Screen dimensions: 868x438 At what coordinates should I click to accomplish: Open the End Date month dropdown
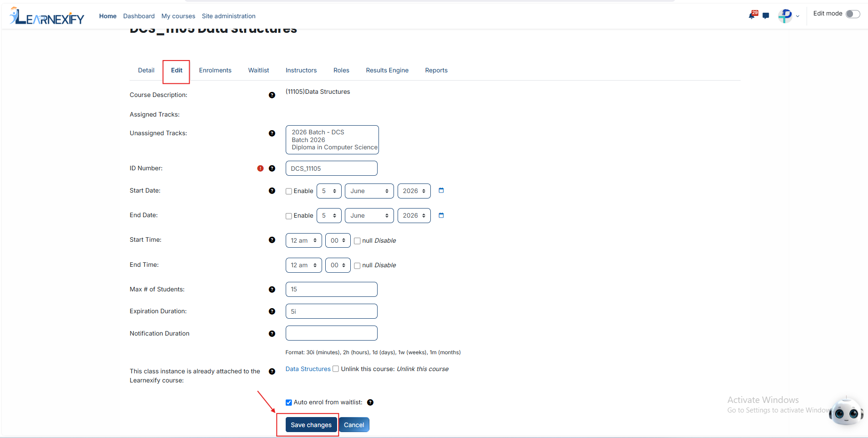point(369,216)
